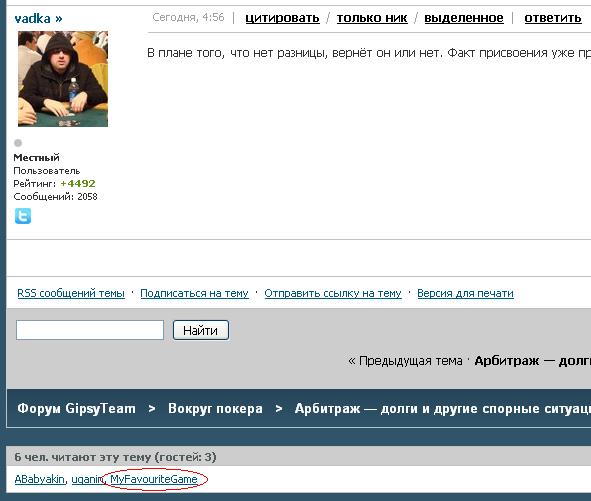Viewport: 591px width, 501px height.
Task: Open uganin user profile link
Action: (x=87, y=479)
